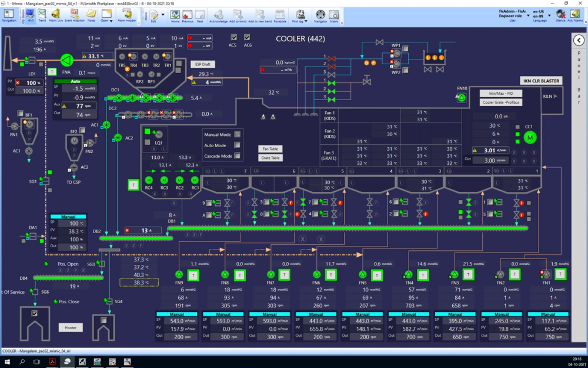Image resolution: width=588 pixels, height=368 pixels.
Task: Click the Ack. Alarms icon
Action: 575,15
